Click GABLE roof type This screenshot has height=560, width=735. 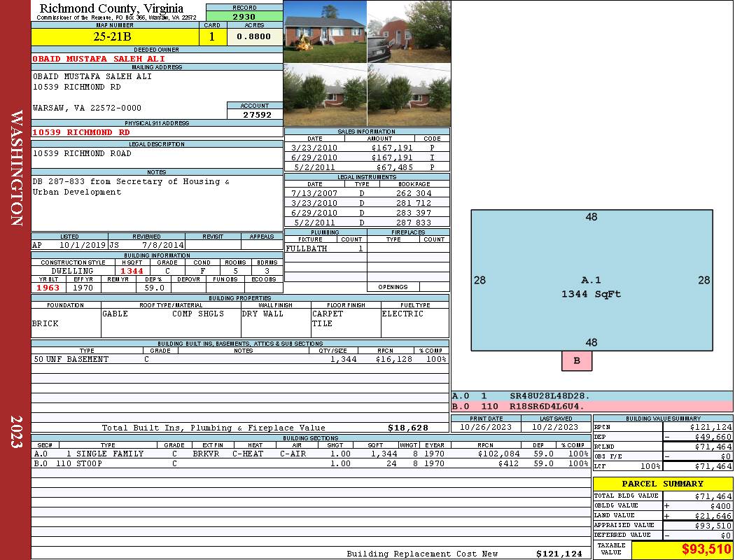[115, 314]
